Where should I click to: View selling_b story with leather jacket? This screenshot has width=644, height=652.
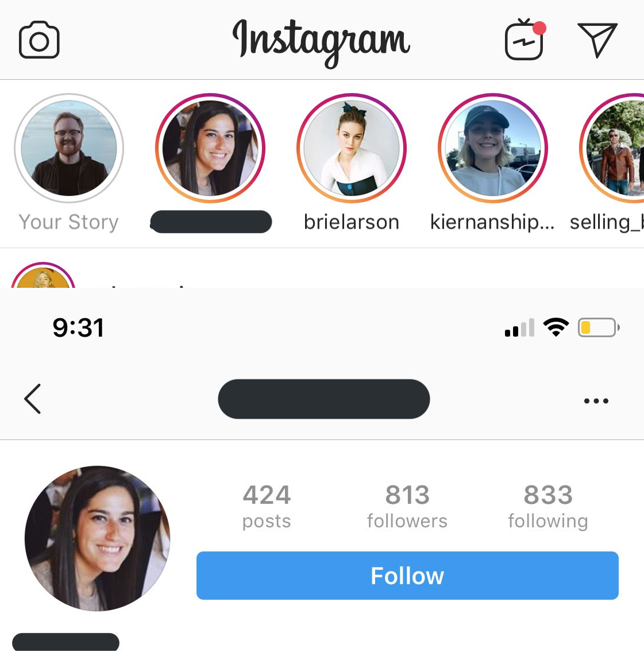[613, 148]
